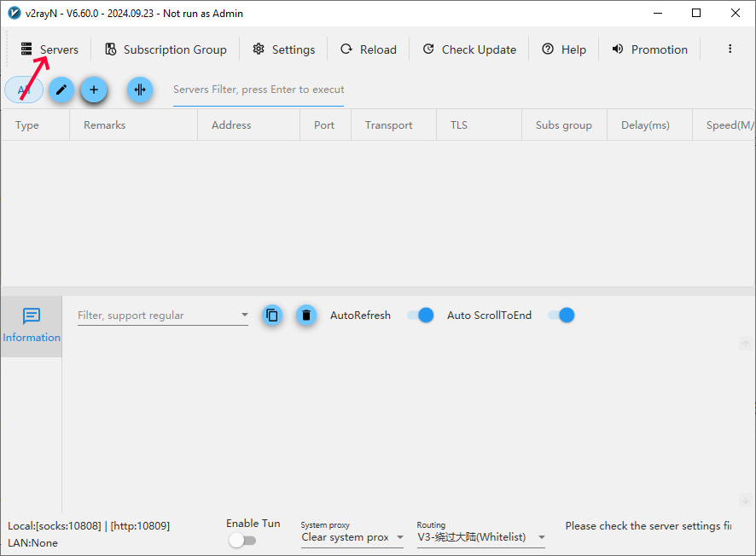The image size is (756, 556).
Task: Sort by the Address column header
Action: [249, 125]
